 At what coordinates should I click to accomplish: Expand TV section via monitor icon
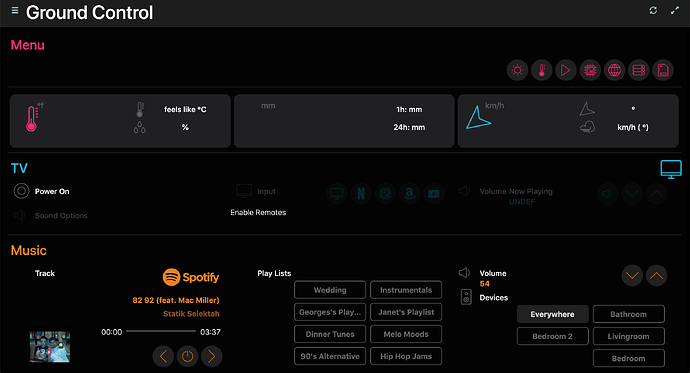coord(671,169)
